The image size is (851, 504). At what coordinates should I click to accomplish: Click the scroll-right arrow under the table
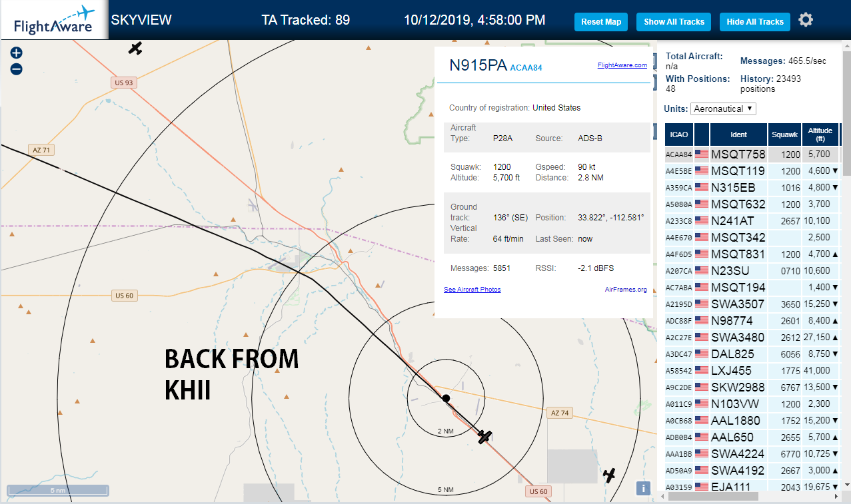pyautogui.click(x=836, y=496)
